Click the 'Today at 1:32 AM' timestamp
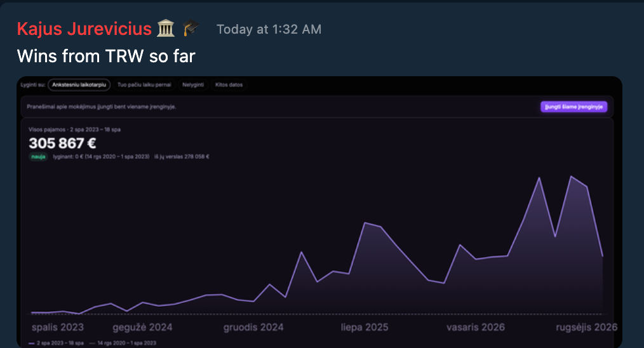644x348 pixels. (x=269, y=29)
